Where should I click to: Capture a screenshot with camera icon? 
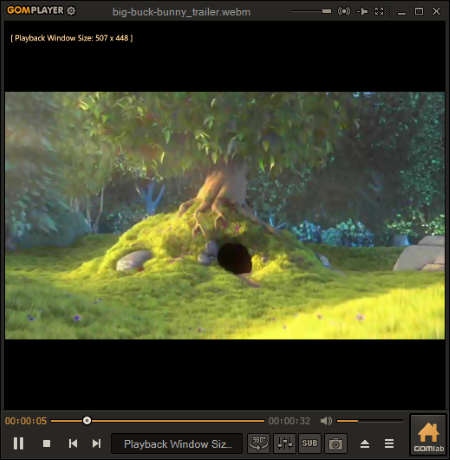click(x=335, y=444)
